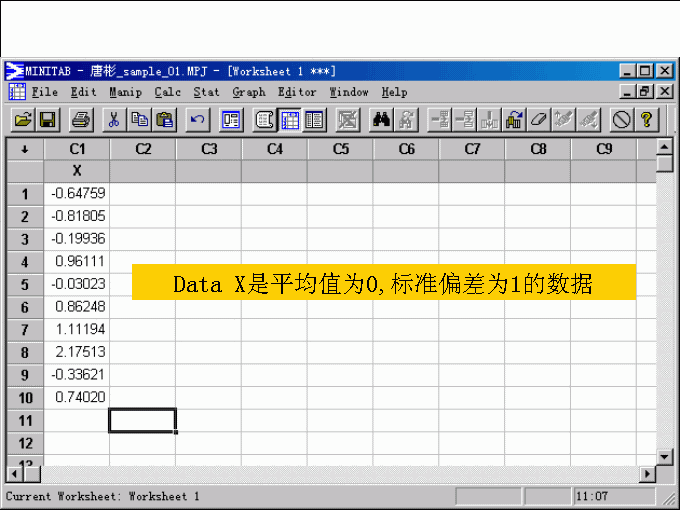Image resolution: width=680 pixels, height=510 pixels.
Task: Click the column name cell X
Action: point(77,171)
